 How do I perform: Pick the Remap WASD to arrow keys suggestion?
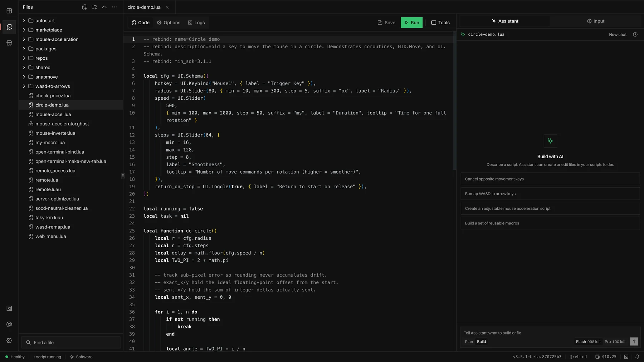pyautogui.click(x=550, y=194)
